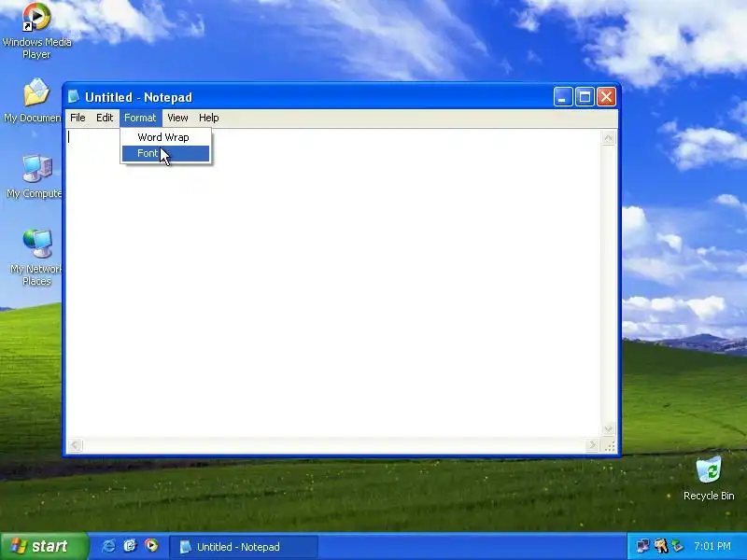Image resolution: width=747 pixels, height=560 pixels.
Task: Click the Notepad resize grip corner
Action: tap(610, 446)
